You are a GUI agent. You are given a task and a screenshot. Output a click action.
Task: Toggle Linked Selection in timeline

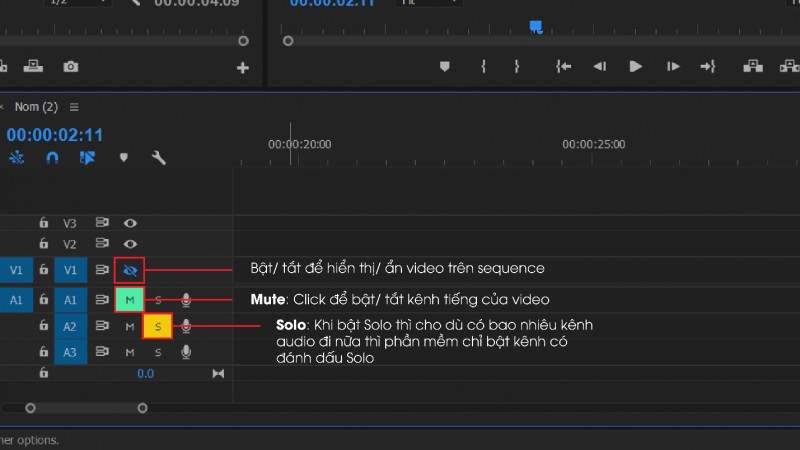87,158
